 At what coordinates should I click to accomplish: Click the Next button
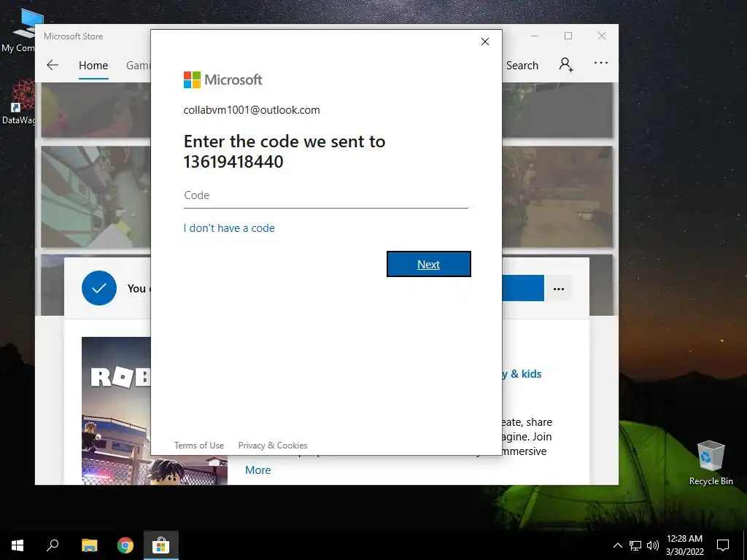coord(429,264)
